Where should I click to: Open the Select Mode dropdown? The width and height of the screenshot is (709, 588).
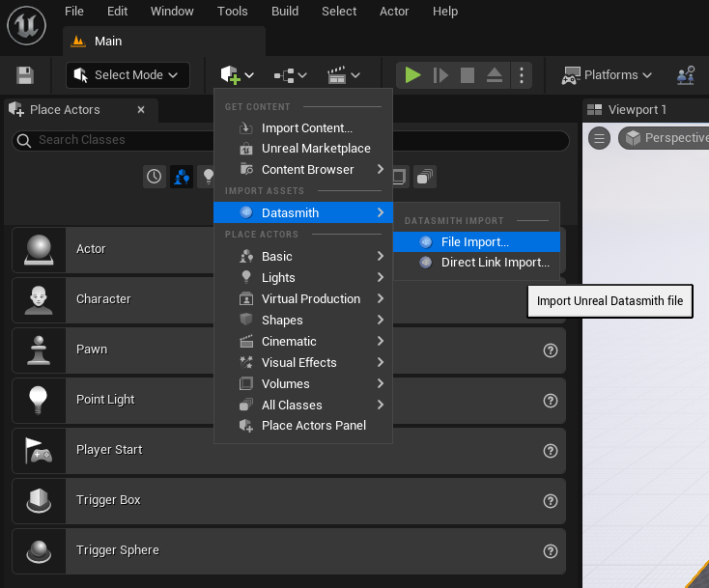128,75
